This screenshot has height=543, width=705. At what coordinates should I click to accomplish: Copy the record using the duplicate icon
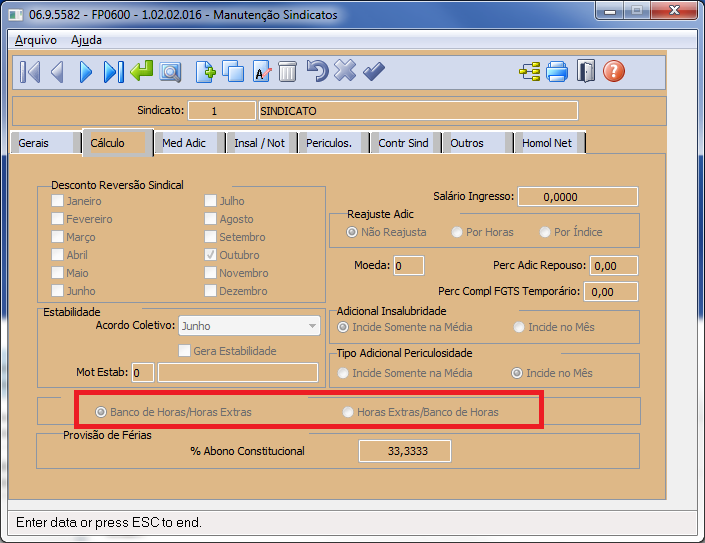click(233, 71)
